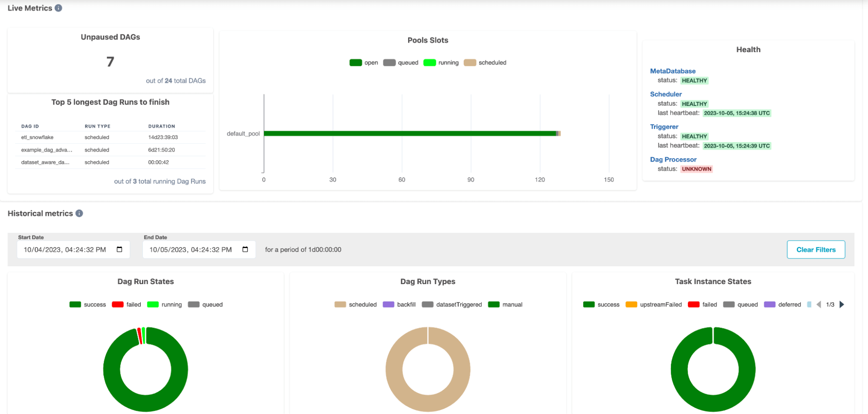Open the MetaDatabase health link
This screenshot has width=868, height=414.
tap(673, 71)
